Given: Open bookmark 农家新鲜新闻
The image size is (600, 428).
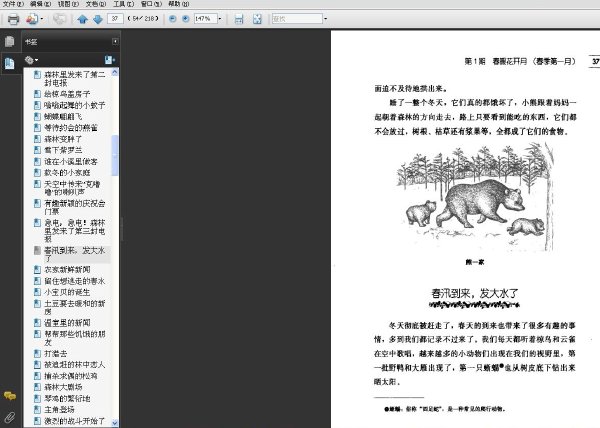Looking at the screenshot, I should coord(67,270).
